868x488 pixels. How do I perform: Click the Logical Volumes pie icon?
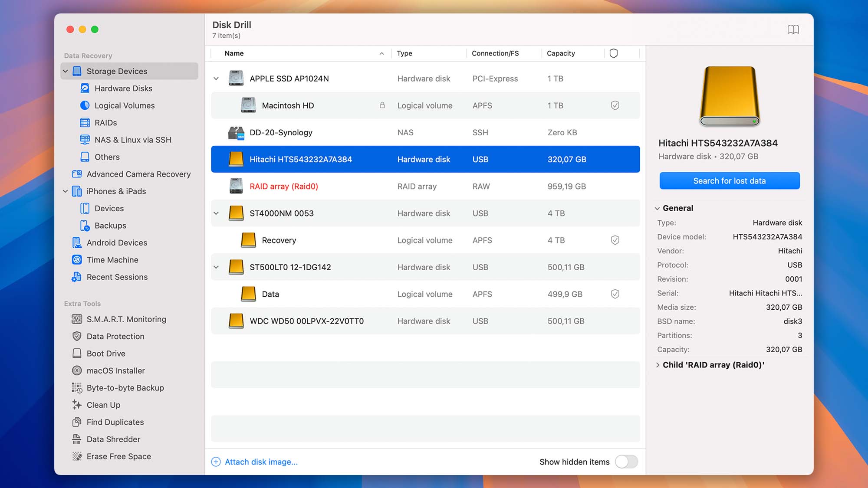click(85, 105)
